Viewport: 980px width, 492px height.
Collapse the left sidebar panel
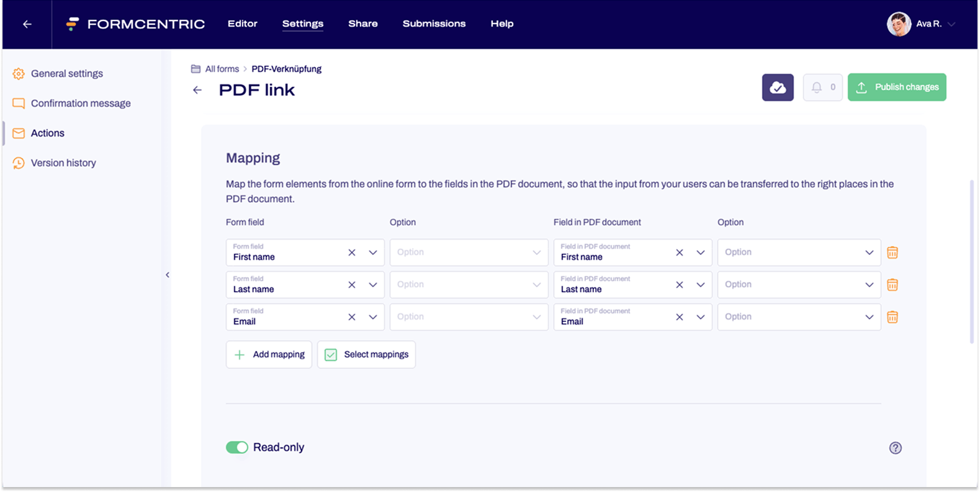(x=168, y=275)
